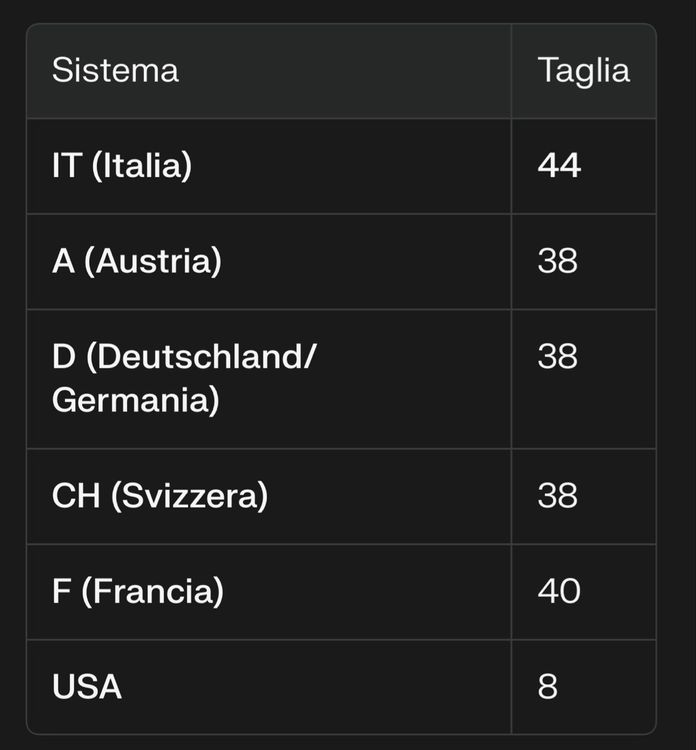Select the IT (Italia) row label
Viewport: 696px width, 750px height.
(x=122, y=165)
